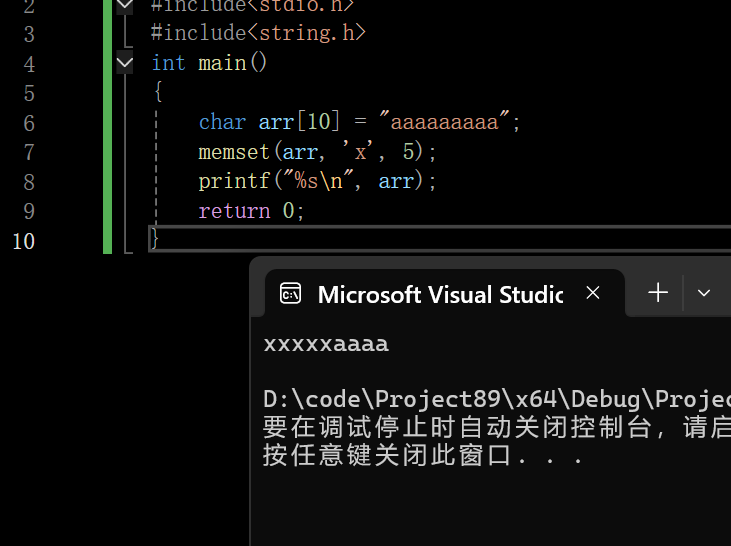Click line number 7 in gutter

point(29,152)
